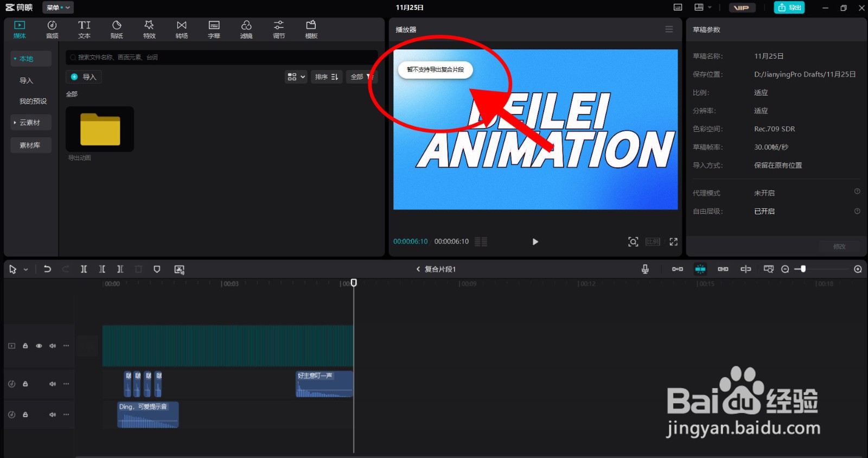Undo the last edit in timeline toolbar
This screenshot has height=458, width=868.
[x=47, y=269]
